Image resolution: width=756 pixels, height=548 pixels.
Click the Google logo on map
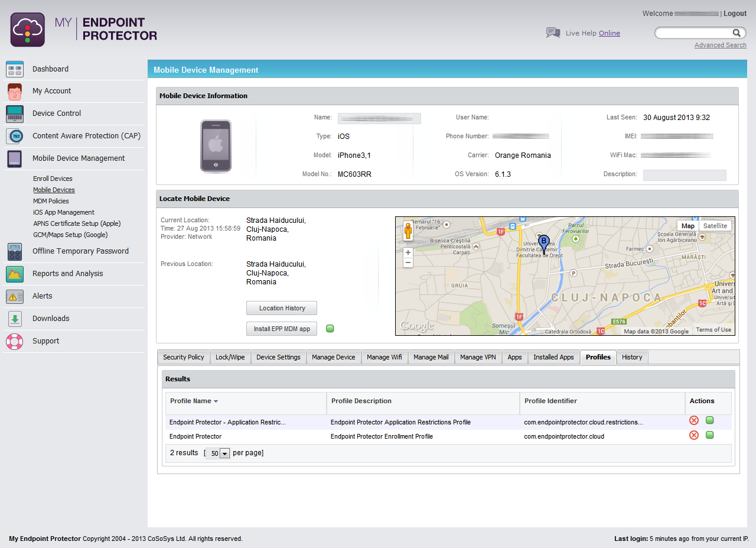tap(417, 326)
